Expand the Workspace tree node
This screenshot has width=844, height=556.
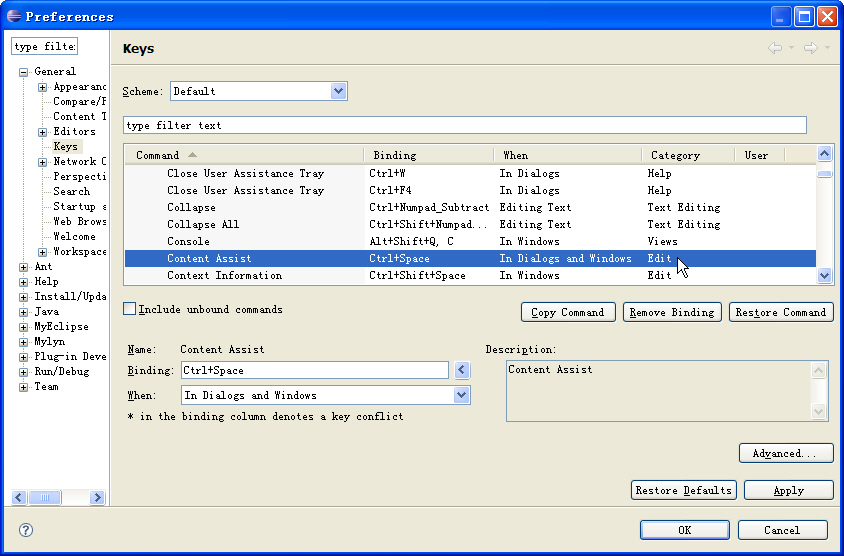click(42, 252)
